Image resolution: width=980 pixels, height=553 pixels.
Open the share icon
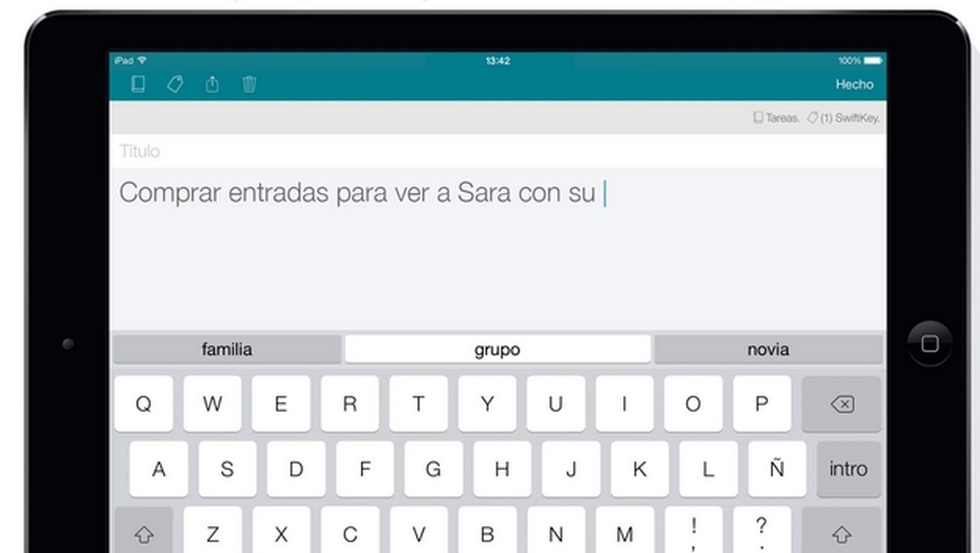(x=212, y=84)
